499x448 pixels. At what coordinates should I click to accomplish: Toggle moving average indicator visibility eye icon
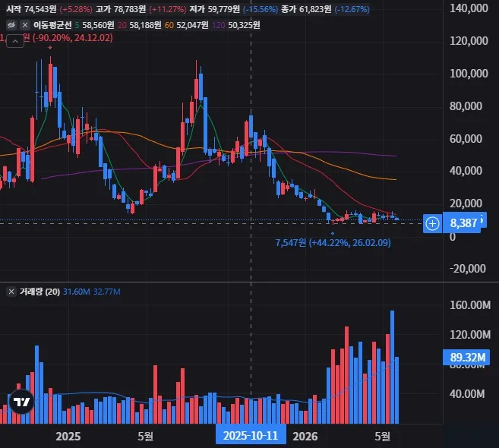(11, 25)
